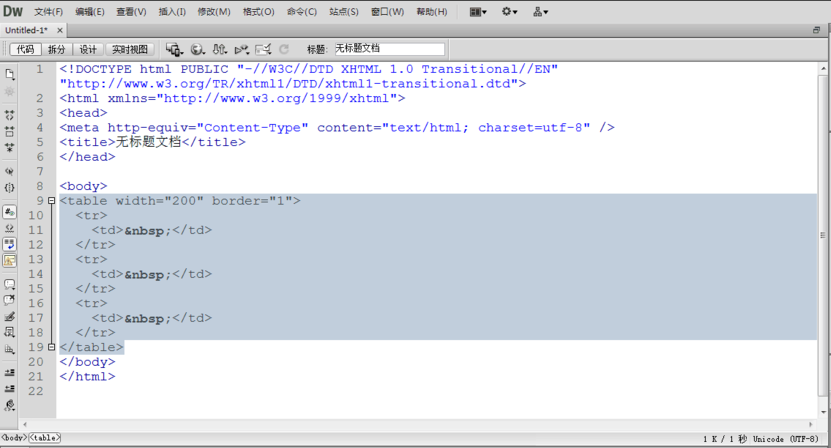
Task: Click the Unicode (UTF-8) status text
Action: coord(785,438)
